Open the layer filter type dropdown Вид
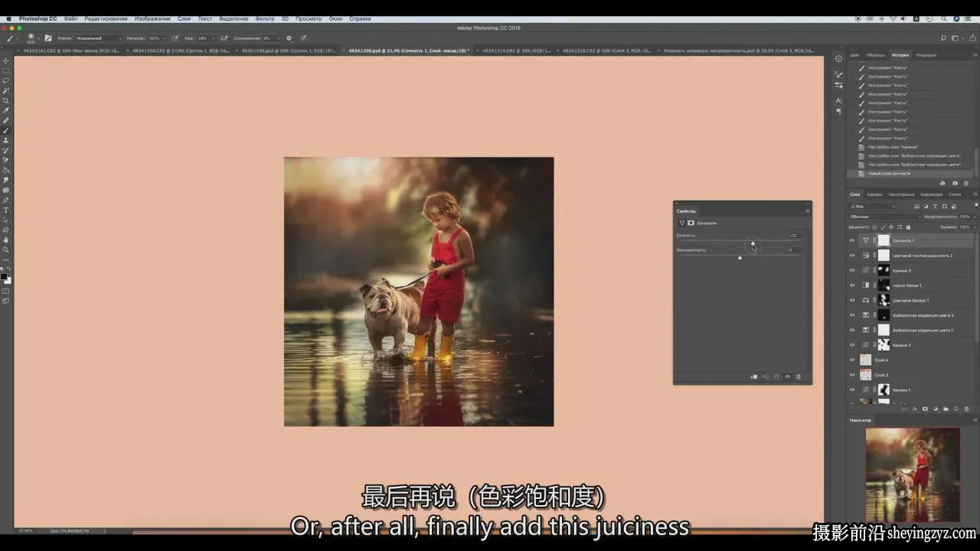Image resolution: width=980 pixels, height=551 pixels. click(x=873, y=206)
